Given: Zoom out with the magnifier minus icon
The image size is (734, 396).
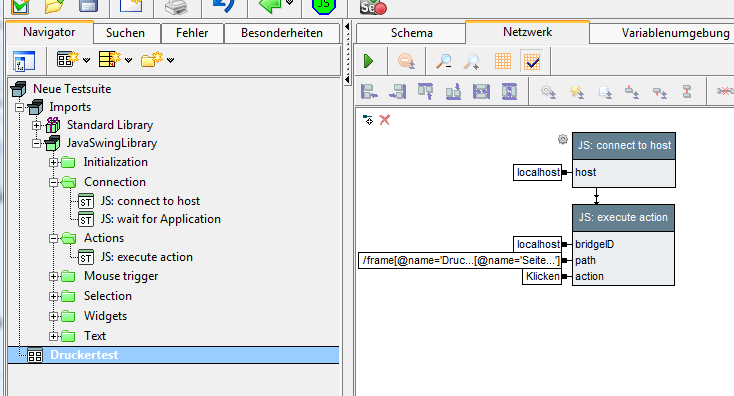Looking at the screenshot, I should point(443,61).
